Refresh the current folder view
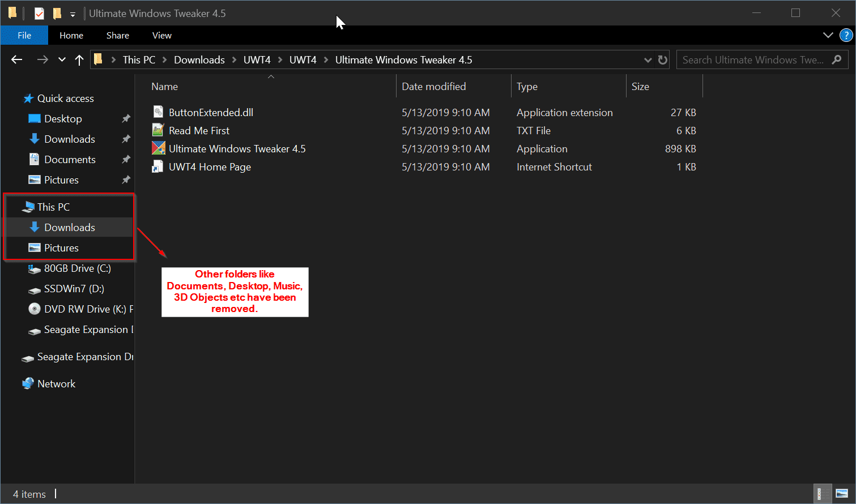This screenshot has height=504, width=856. [x=662, y=60]
